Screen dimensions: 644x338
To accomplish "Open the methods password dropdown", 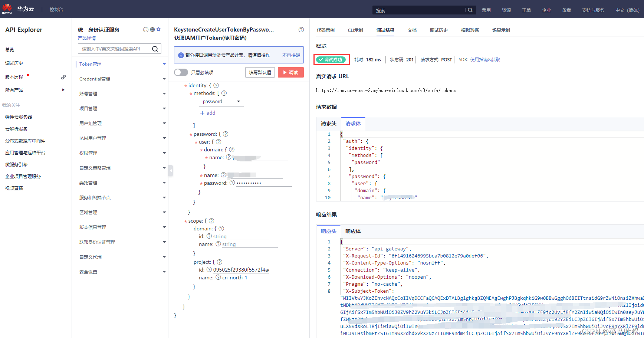I will (x=221, y=102).
